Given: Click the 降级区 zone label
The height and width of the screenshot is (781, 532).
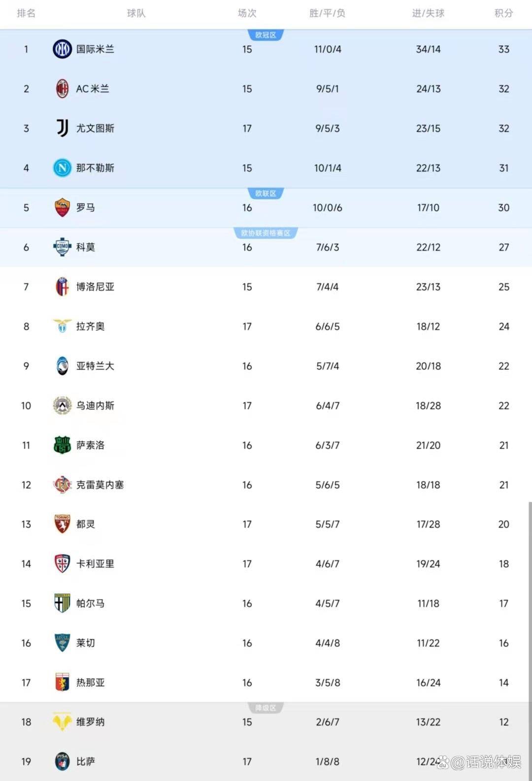Looking at the screenshot, I should tap(266, 708).
